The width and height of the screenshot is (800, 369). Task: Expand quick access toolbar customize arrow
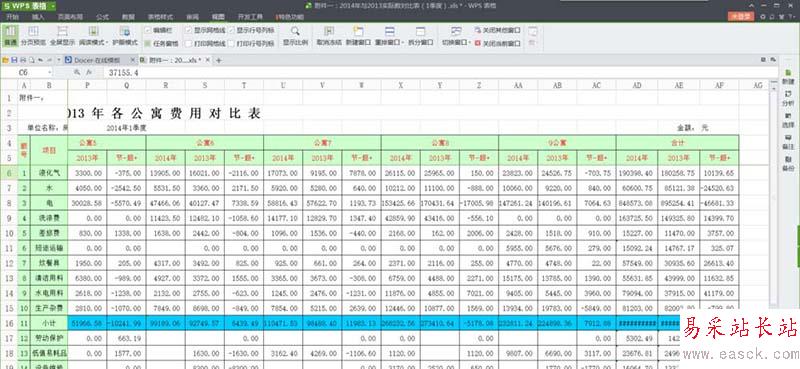[59, 60]
